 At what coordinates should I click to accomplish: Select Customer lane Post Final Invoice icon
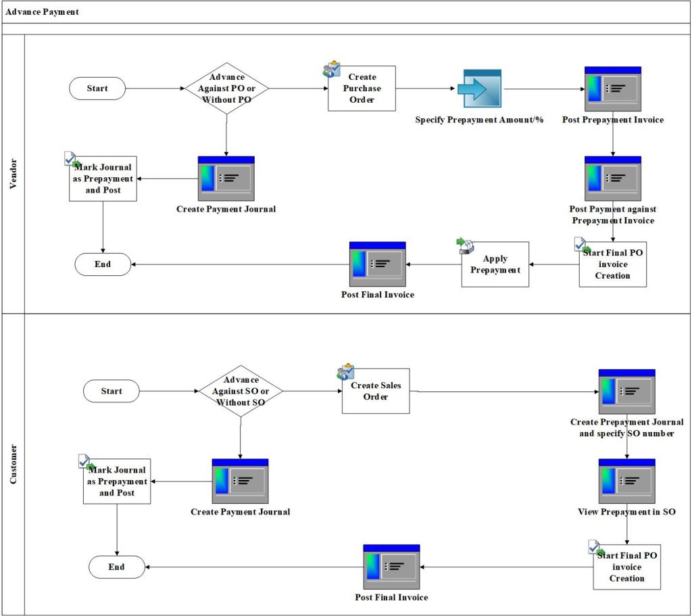(x=391, y=567)
